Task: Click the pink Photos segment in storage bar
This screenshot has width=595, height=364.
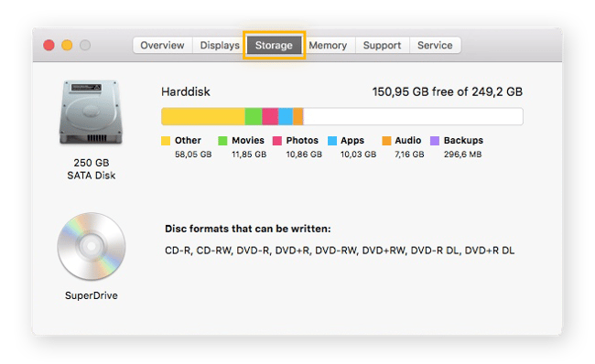Action: [270, 116]
